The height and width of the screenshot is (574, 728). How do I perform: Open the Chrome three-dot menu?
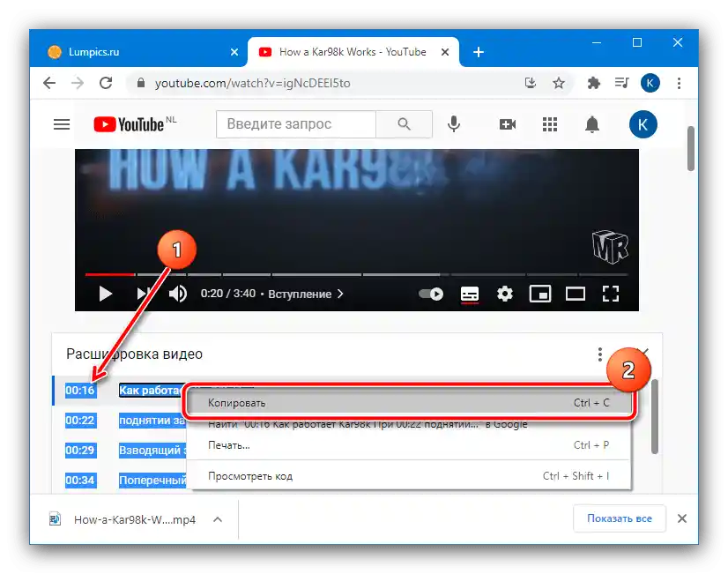point(679,83)
